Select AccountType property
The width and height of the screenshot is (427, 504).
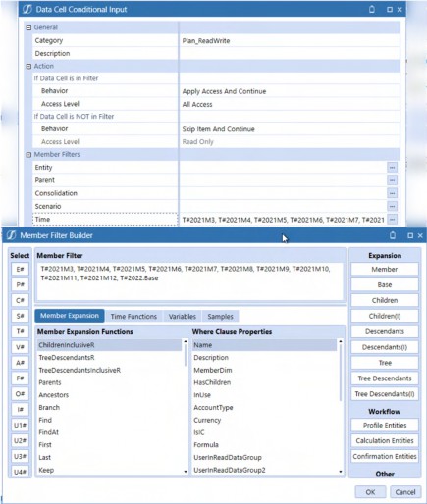point(264,407)
